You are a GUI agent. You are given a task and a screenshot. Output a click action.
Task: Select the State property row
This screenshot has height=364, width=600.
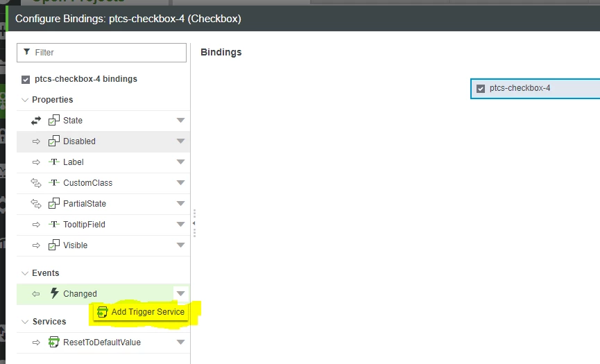coord(103,121)
